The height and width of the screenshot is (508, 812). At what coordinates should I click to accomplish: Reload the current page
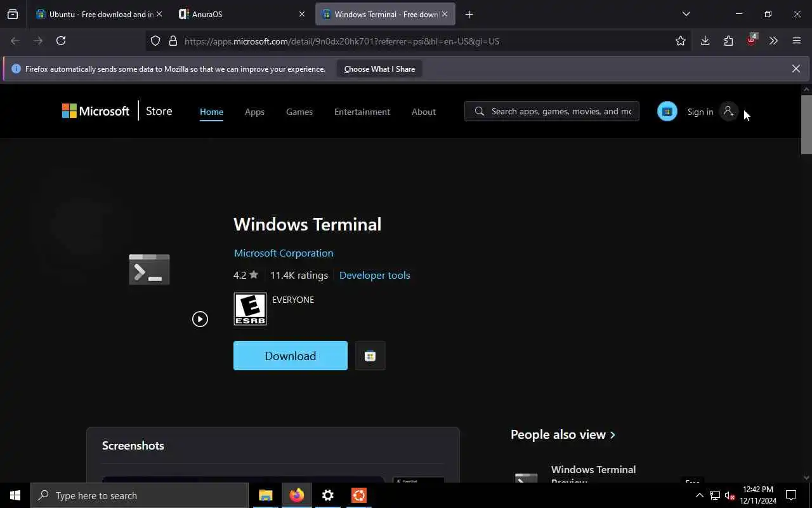pyautogui.click(x=61, y=41)
